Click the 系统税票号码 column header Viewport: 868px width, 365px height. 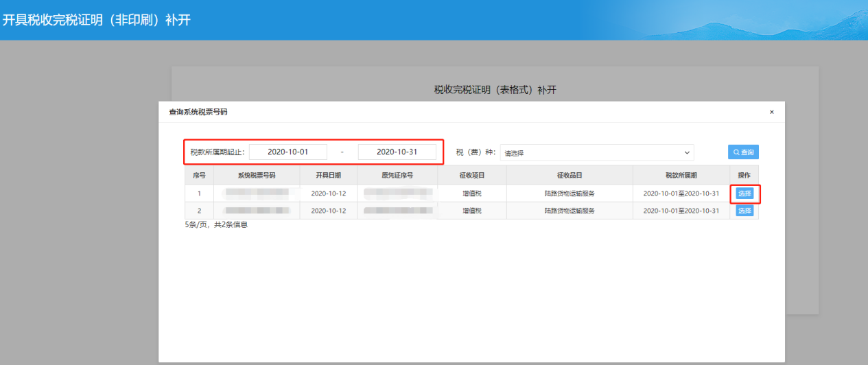tap(257, 176)
